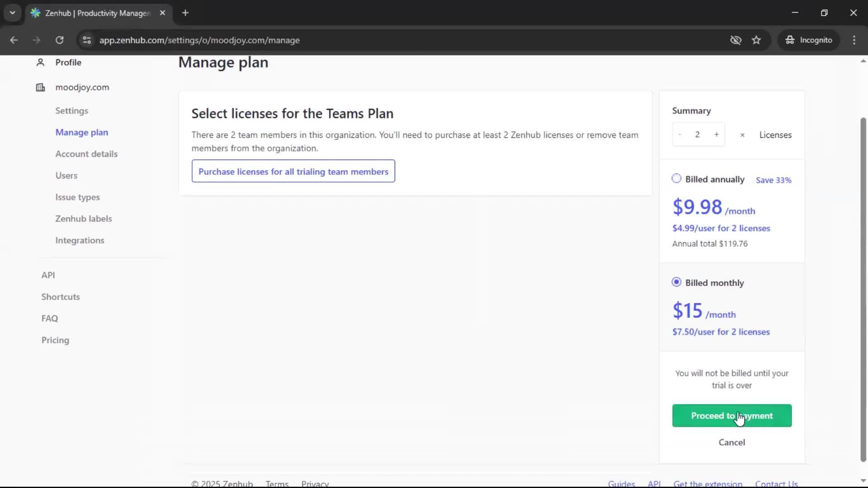Open the browser tab search dropdown
Screen dimensions: 868x488
click(12, 13)
